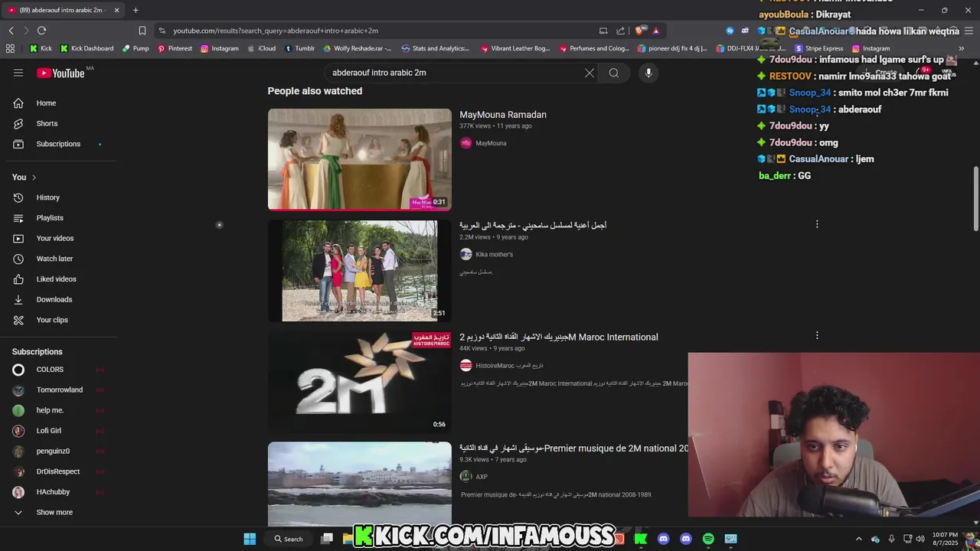Open more options for 2M Maroc video
This screenshot has width=980, height=551.
coord(817,335)
